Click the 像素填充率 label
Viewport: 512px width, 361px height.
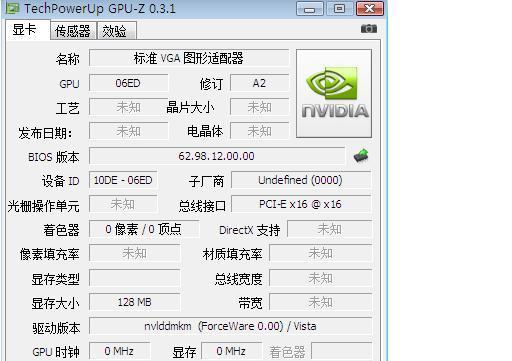(x=49, y=254)
